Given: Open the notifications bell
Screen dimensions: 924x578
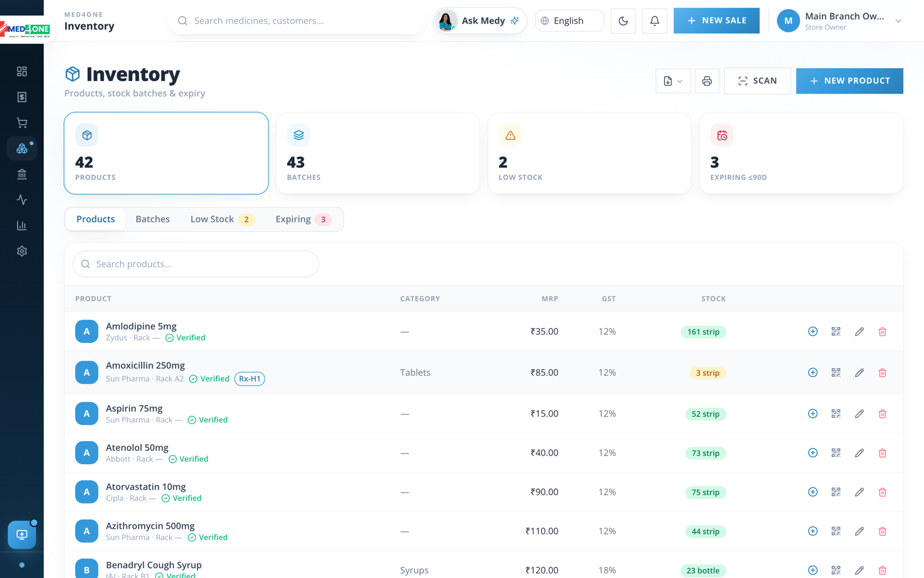Looking at the screenshot, I should [x=654, y=21].
